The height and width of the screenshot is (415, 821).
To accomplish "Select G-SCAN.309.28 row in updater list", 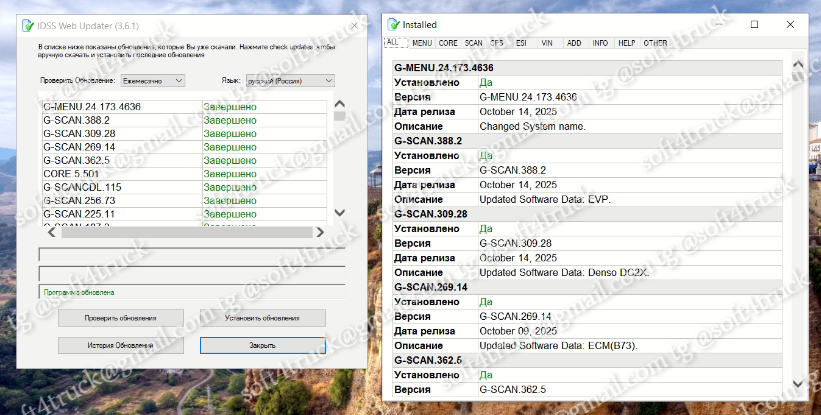I will (184, 133).
